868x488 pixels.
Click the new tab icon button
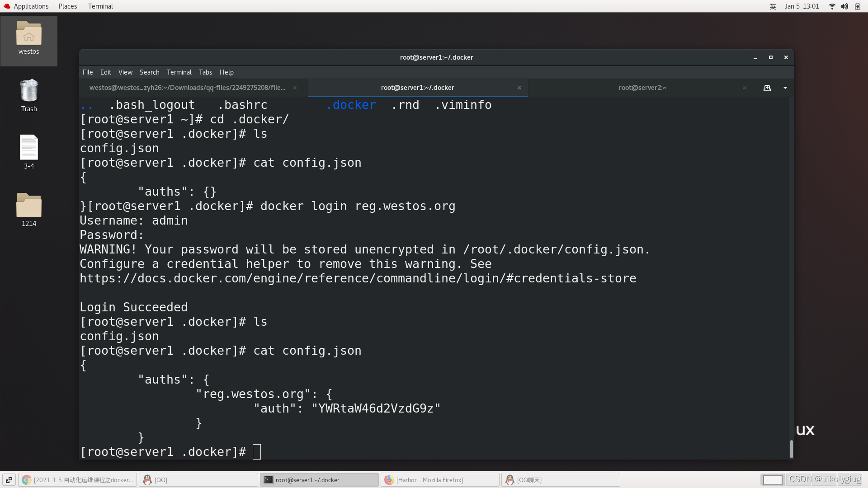pos(767,88)
